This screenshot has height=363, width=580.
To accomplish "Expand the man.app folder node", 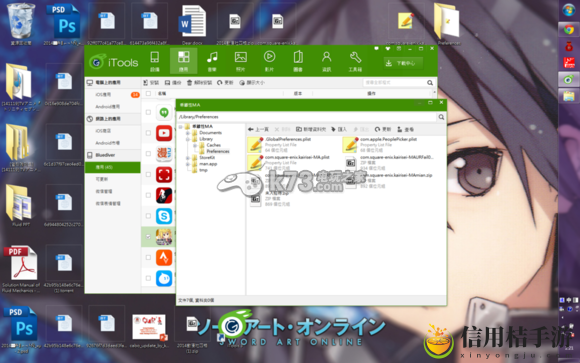I will (x=188, y=164).
